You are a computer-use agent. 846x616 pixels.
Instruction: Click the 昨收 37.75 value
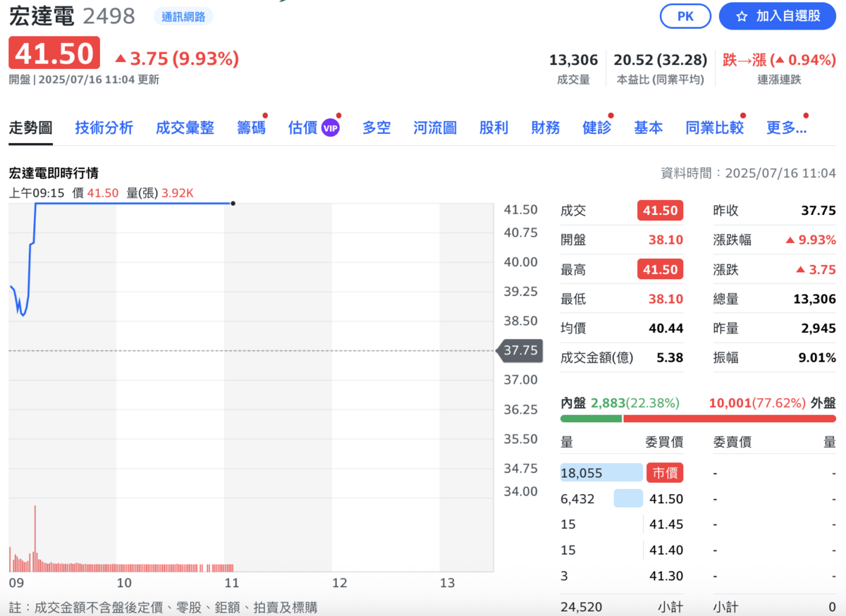coord(819,211)
